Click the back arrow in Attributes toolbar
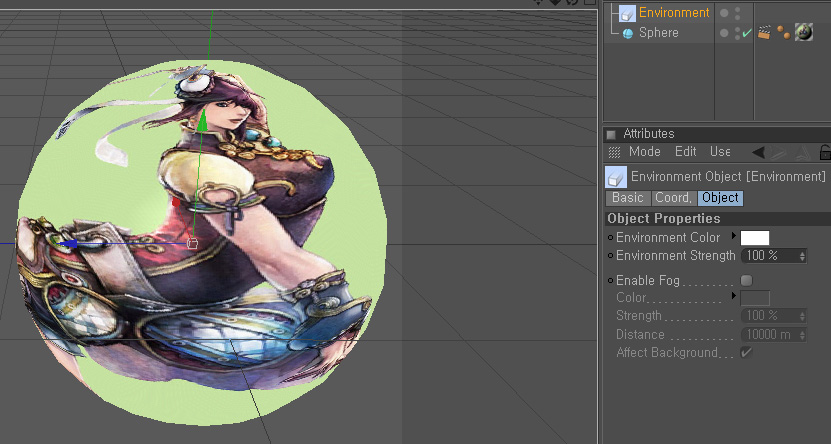This screenshot has width=831, height=444. pyautogui.click(x=758, y=152)
